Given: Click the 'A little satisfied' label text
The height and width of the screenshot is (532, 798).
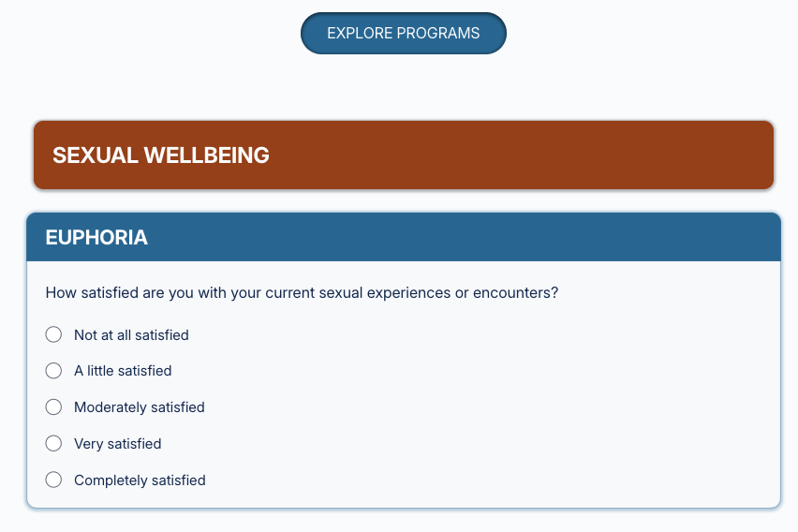Looking at the screenshot, I should (123, 371).
